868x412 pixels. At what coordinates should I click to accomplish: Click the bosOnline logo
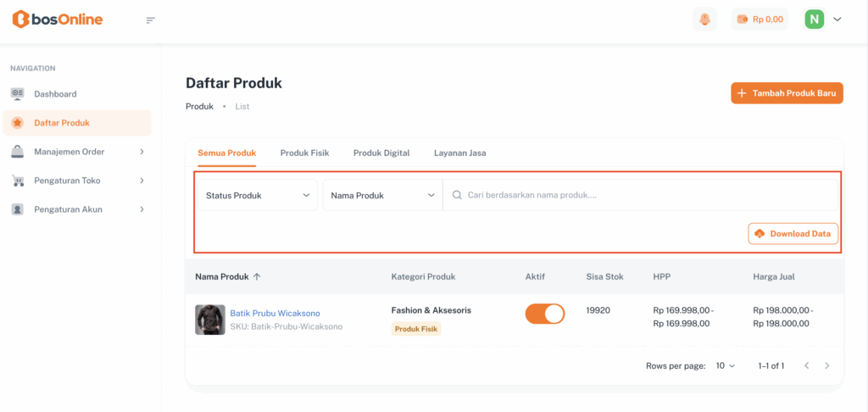(58, 19)
